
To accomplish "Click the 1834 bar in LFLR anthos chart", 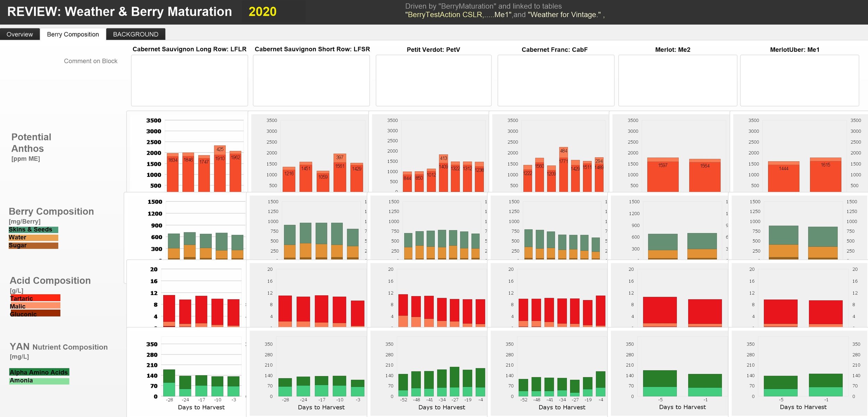I will (x=173, y=174).
